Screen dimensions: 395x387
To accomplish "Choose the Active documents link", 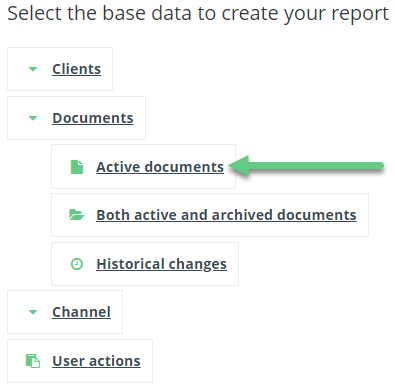I will 160,167.
